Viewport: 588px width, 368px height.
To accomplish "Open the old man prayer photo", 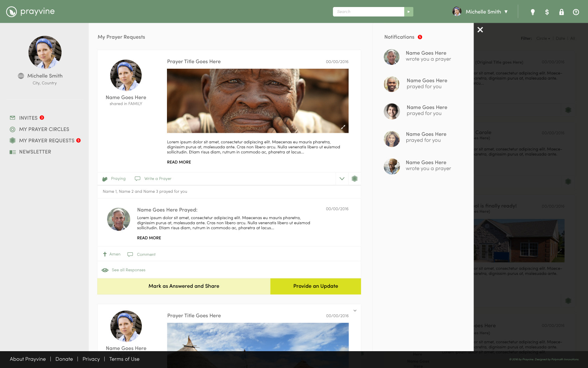I will pyautogui.click(x=258, y=101).
